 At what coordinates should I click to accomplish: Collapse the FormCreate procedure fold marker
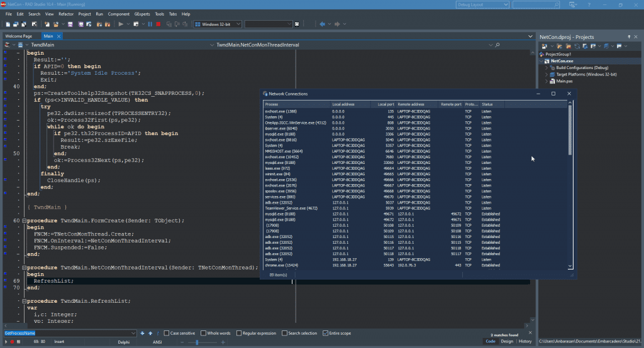(25, 220)
